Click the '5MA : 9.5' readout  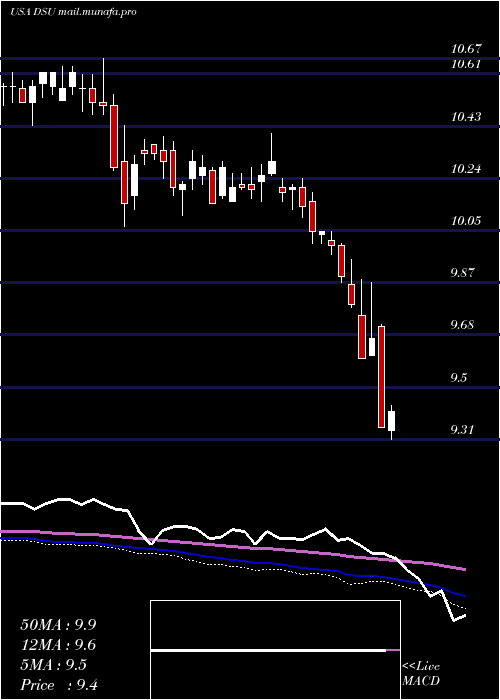pos(53,665)
